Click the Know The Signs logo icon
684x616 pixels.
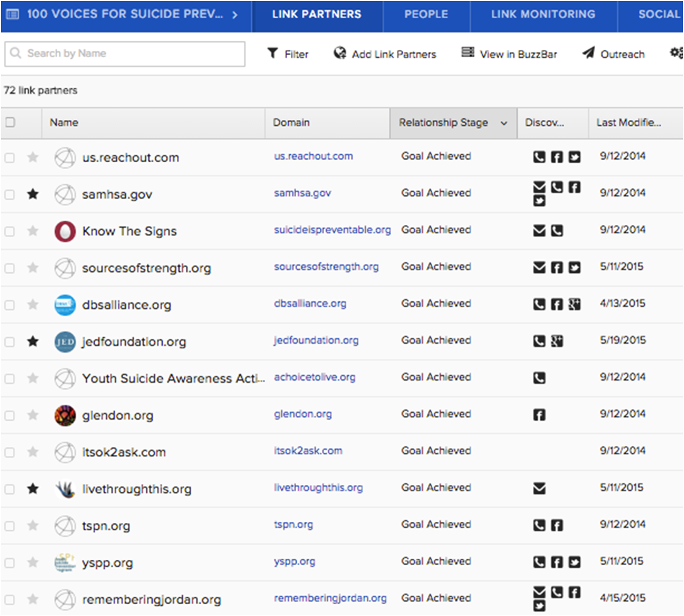[x=65, y=231]
